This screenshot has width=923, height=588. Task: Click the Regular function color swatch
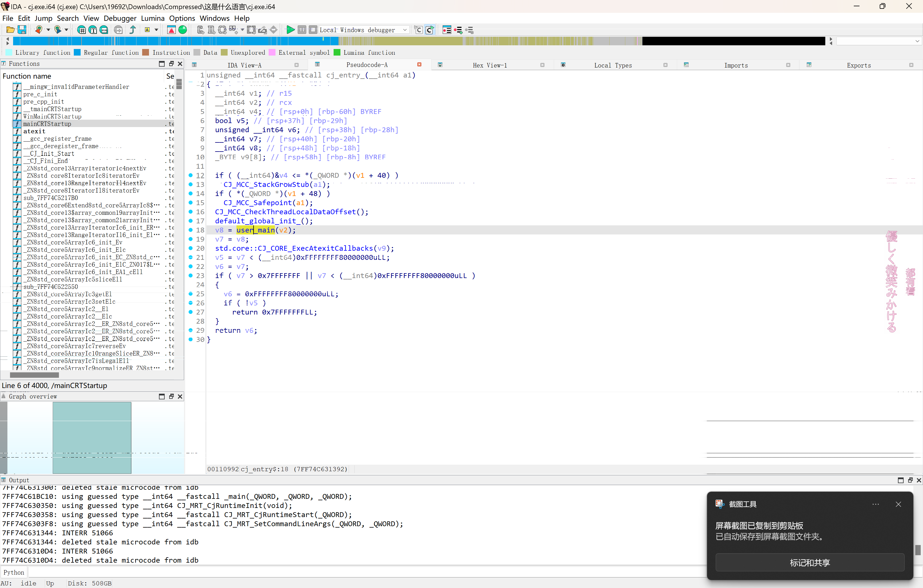point(77,52)
